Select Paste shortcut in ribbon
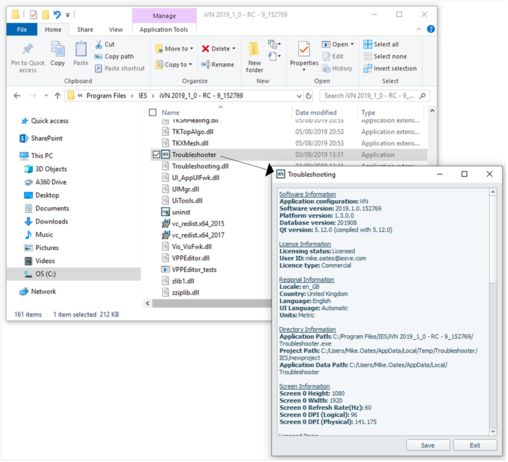 (x=120, y=69)
